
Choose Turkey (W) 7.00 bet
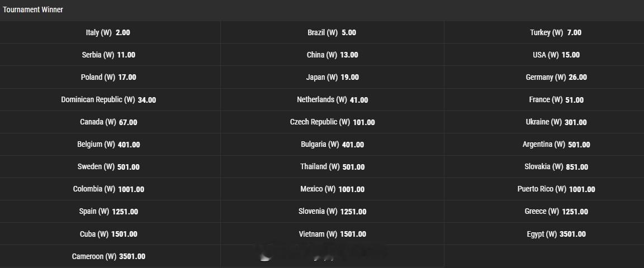[544, 32]
